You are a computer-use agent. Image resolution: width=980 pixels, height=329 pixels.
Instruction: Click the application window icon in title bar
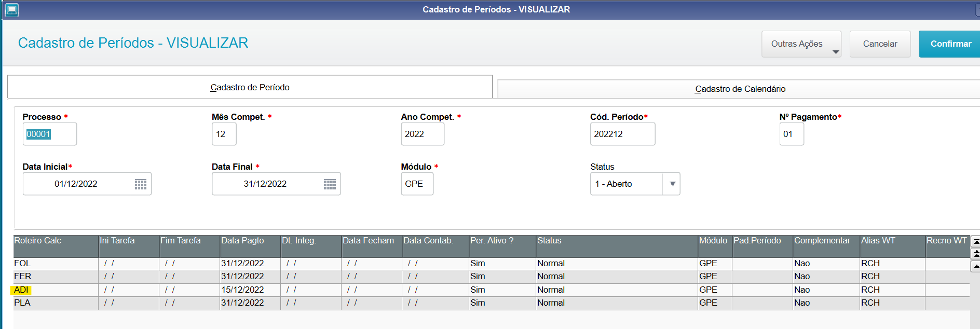(x=11, y=10)
